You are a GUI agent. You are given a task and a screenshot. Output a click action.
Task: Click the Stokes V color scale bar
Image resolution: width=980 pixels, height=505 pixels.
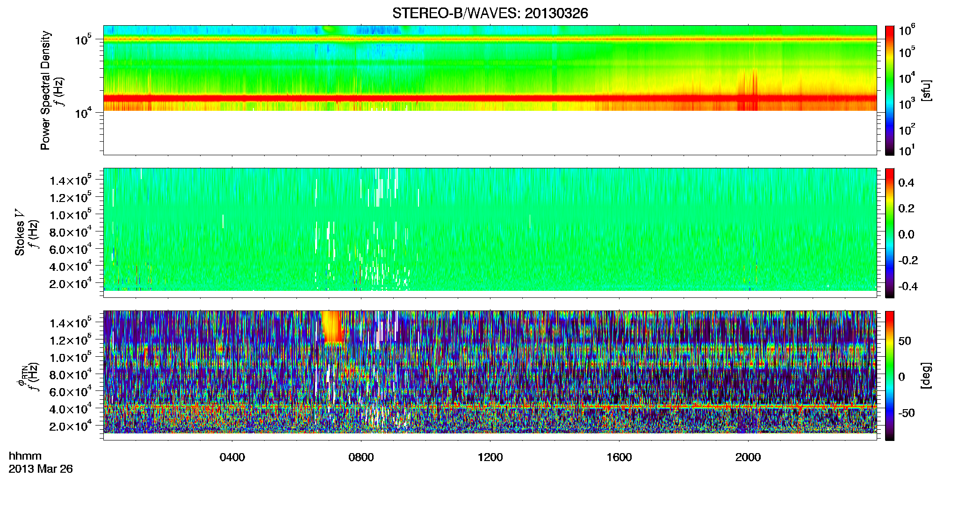(890, 233)
